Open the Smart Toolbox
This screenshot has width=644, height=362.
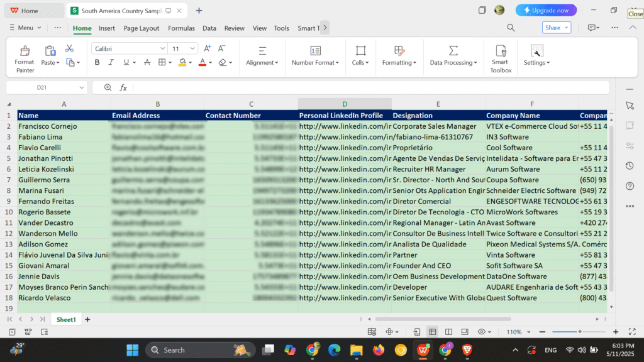click(x=501, y=59)
